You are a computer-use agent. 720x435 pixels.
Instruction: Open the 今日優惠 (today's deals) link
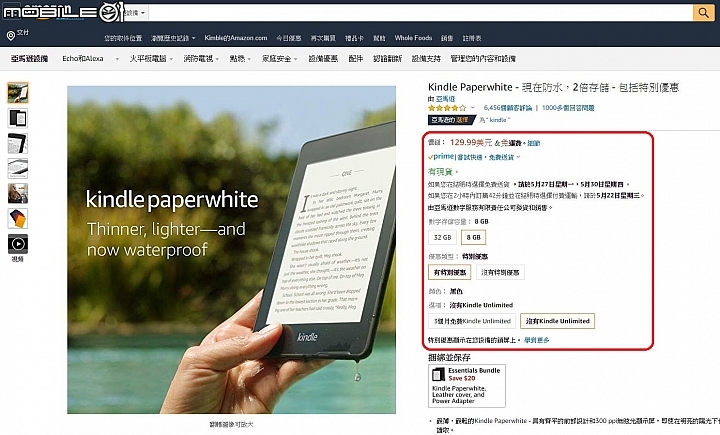coord(289,38)
